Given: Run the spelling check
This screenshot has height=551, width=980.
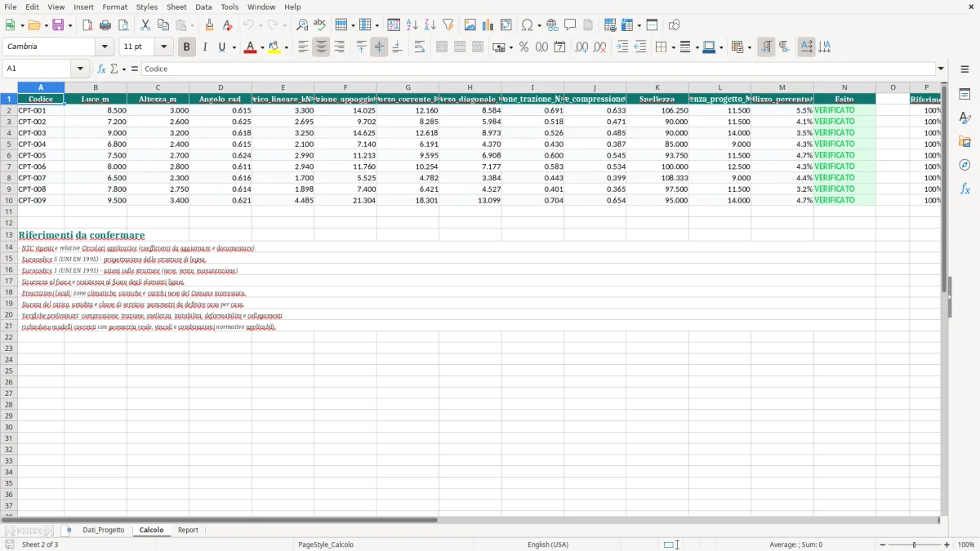Looking at the screenshot, I should pyautogui.click(x=320, y=25).
